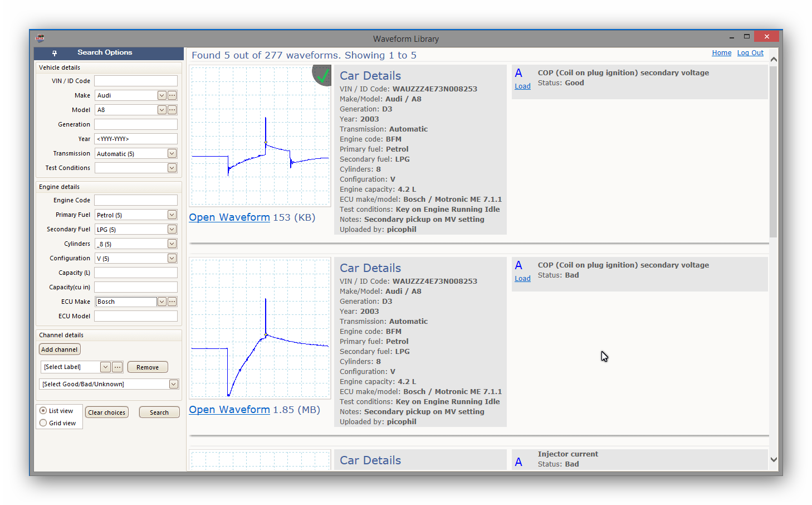812x505 pixels.
Task: Open the Select Label channel dropdown
Action: pos(105,367)
